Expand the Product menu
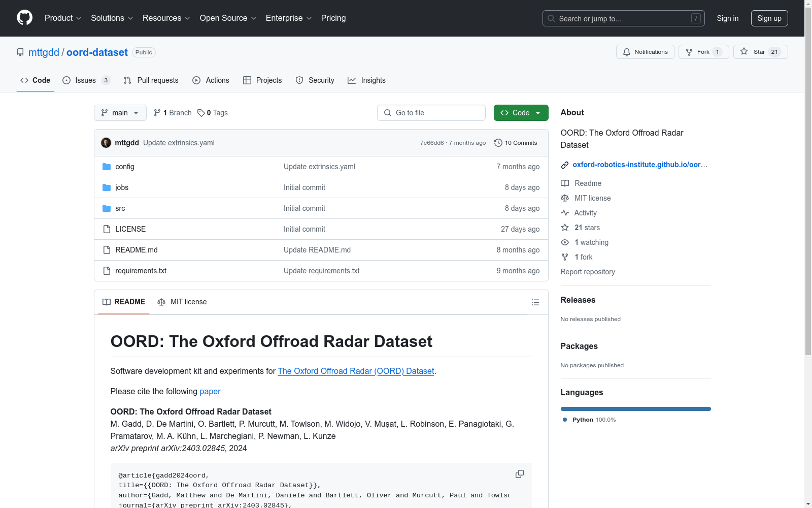The image size is (812, 508). point(63,18)
